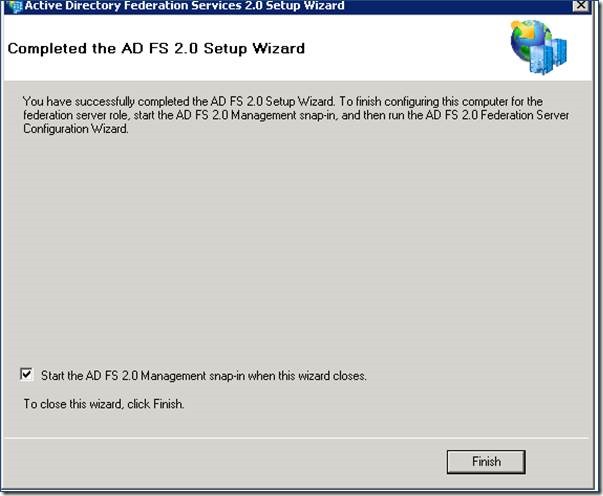Click the empty button bar left of Finish

click(223, 461)
